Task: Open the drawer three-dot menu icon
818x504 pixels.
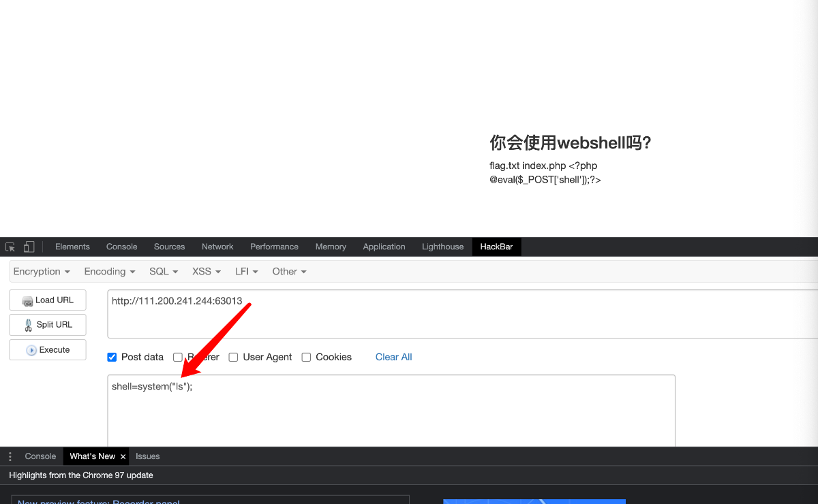Action: pyautogui.click(x=10, y=456)
